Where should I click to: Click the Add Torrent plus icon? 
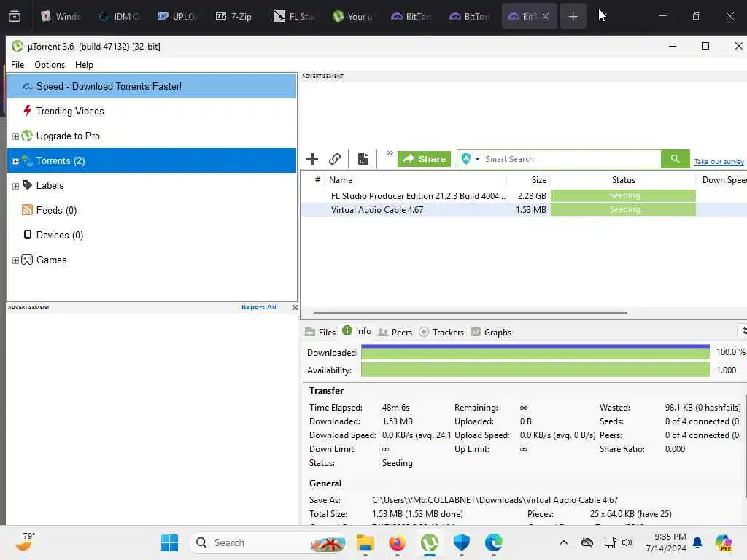point(312,158)
